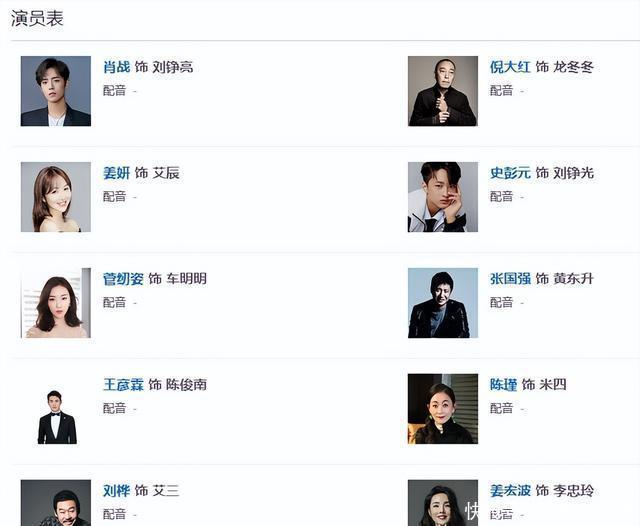Image resolution: width=640 pixels, height=526 pixels.
Task: Open the 肖战 actor name link
Action: (x=116, y=67)
